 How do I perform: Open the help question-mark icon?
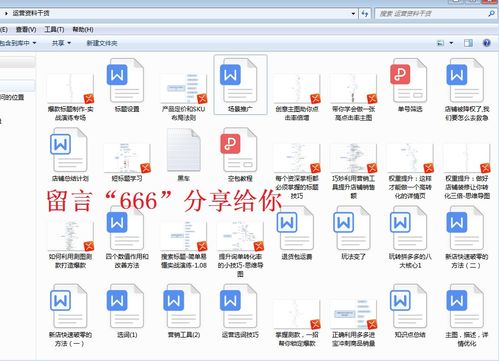[x=487, y=43]
